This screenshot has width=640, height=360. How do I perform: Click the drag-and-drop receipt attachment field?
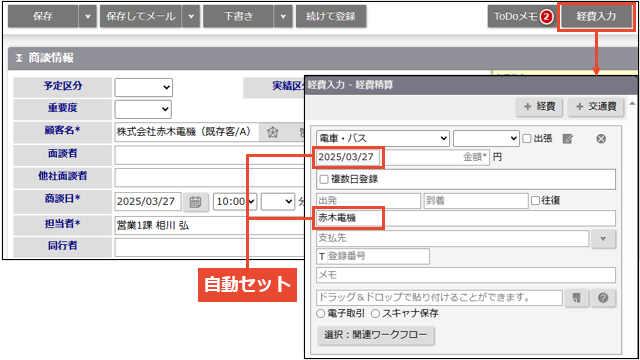pos(439,298)
